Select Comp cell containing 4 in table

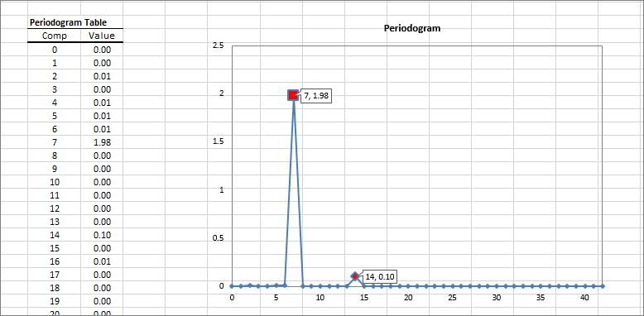(55, 103)
